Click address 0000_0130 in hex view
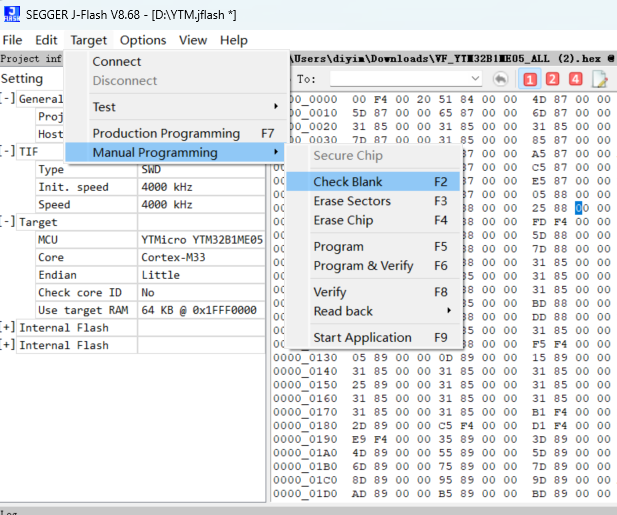Viewport: 617px width, 515px height. (305, 358)
